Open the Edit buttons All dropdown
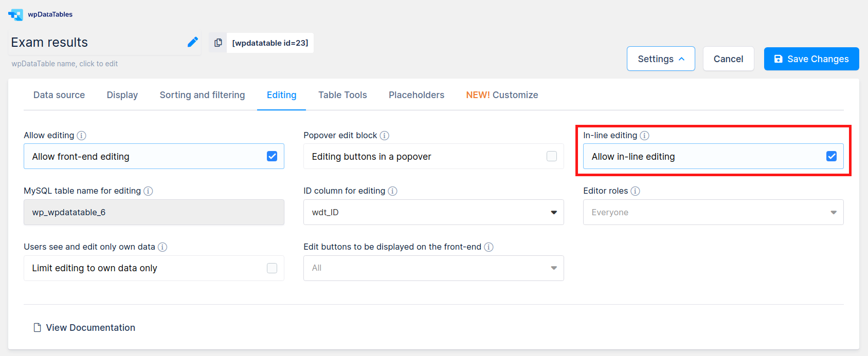Screen dimensions: 868x356 pos(433,268)
